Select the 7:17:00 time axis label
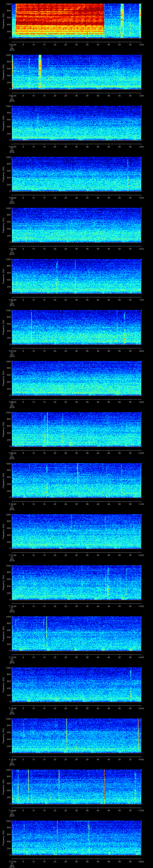Viewport: 153px width, 868px height. [x=12, y=861]
